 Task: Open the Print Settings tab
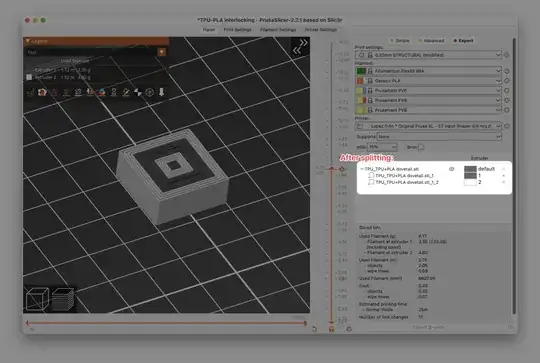[x=237, y=30]
